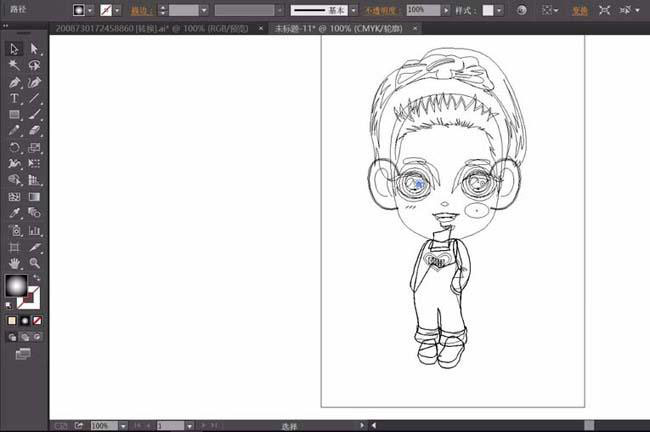Click the 变换 transform link

[579, 10]
